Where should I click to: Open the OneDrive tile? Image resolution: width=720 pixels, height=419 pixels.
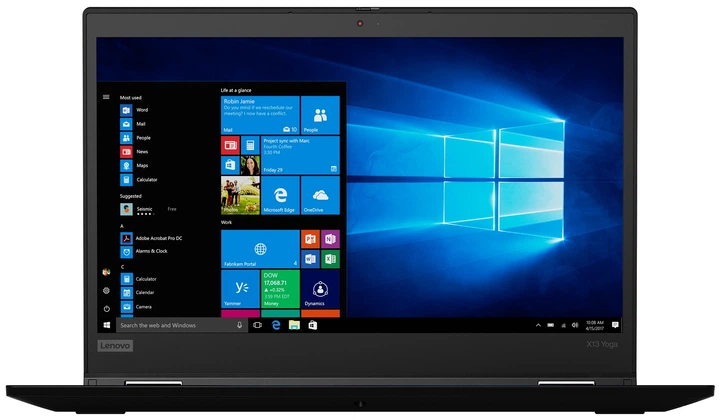tap(321, 195)
